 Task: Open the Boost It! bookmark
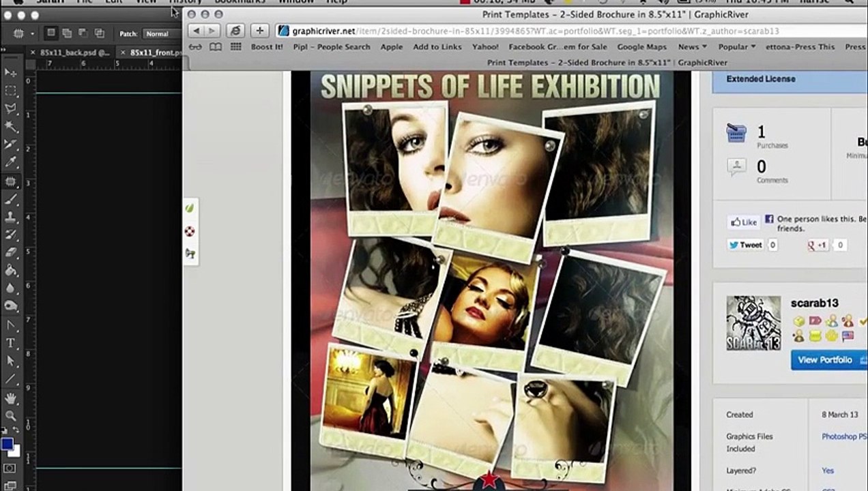[267, 47]
